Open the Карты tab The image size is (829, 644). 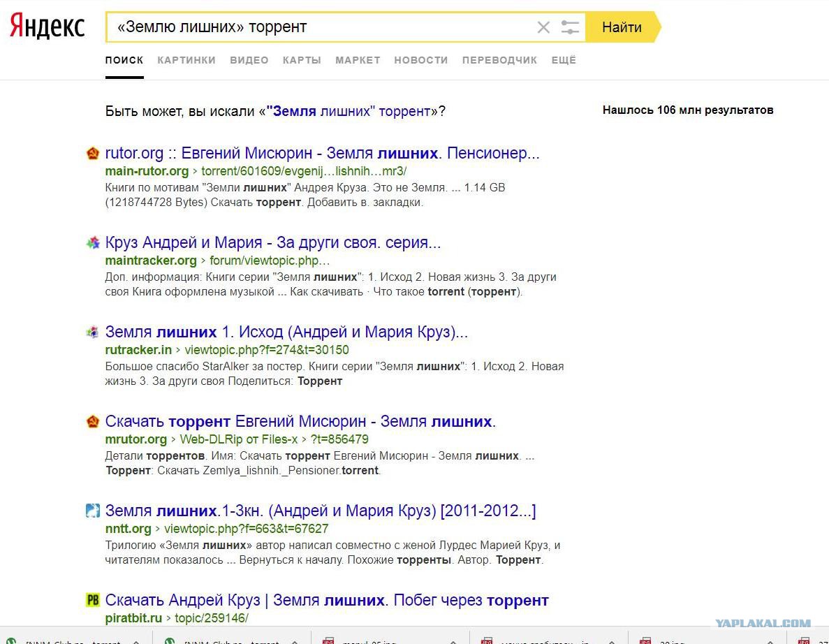click(302, 60)
